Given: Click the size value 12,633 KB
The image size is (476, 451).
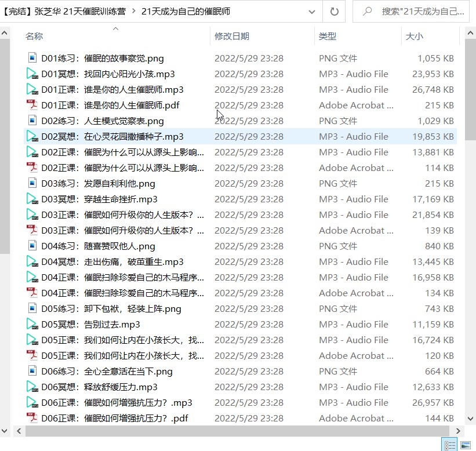Looking at the screenshot, I should [433, 387].
